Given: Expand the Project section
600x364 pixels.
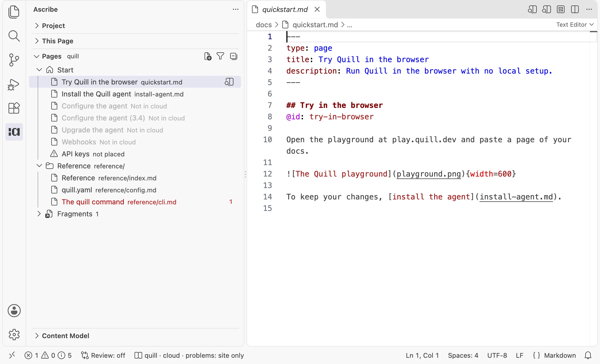Looking at the screenshot, I should tap(135, 26).
